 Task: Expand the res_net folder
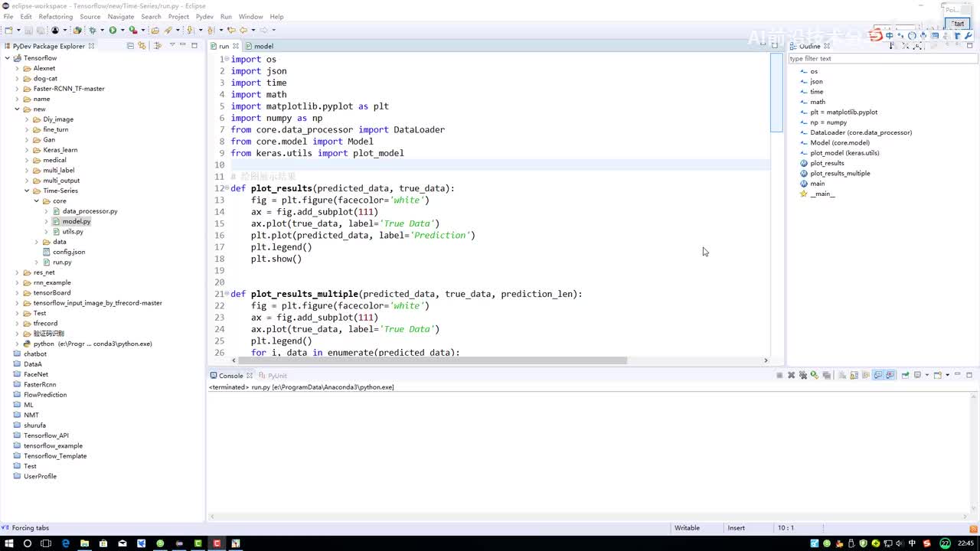18,272
